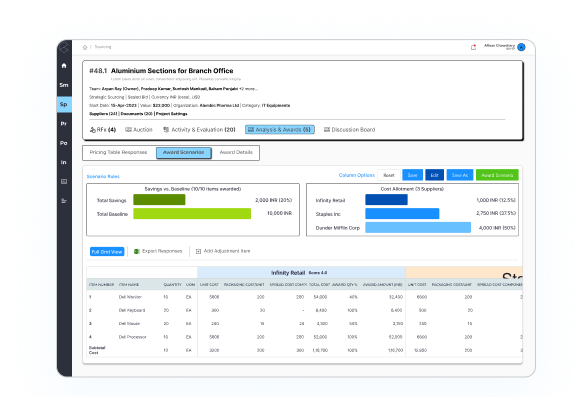Click the Item Name column header
Screen dimensions: 586x397
coord(129,285)
